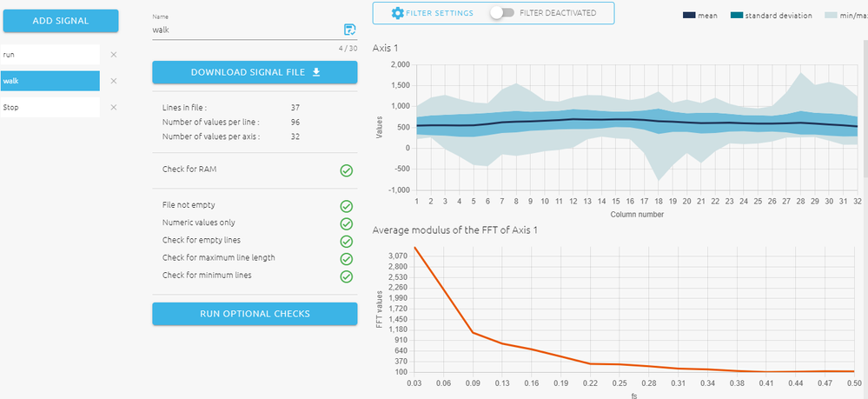Click the 'Check for RAM' label
This screenshot has width=868, height=399.
pyautogui.click(x=189, y=169)
